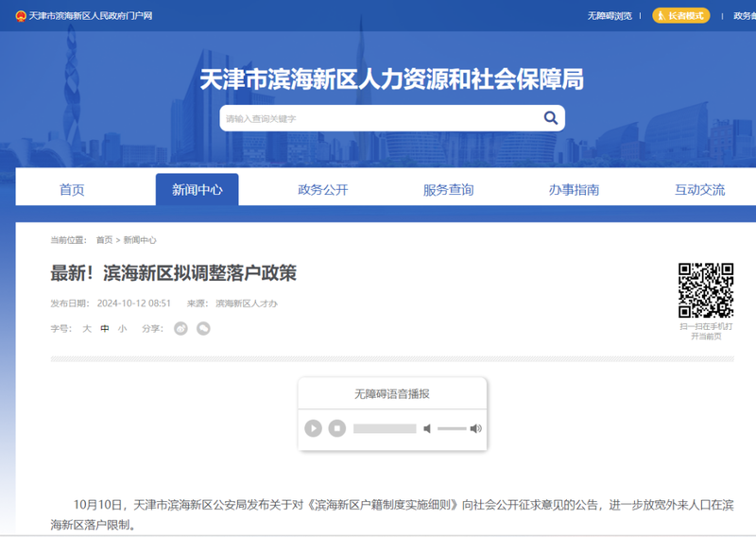Image resolution: width=756 pixels, height=537 pixels.
Task: Adjust the audio volume slider
Action: (x=452, y=428)
